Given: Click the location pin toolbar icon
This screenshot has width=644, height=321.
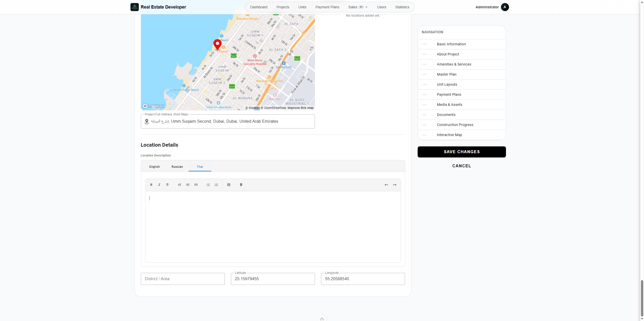Looking at the screenshot, I should tap(241, 185).
